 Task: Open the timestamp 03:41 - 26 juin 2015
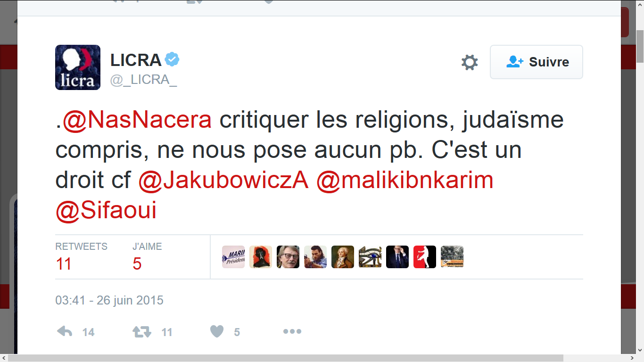(109, 300)
